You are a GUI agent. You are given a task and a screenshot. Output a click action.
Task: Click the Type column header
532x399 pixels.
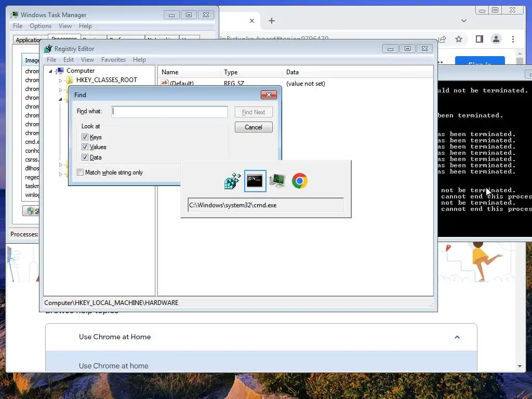[251, 72]
